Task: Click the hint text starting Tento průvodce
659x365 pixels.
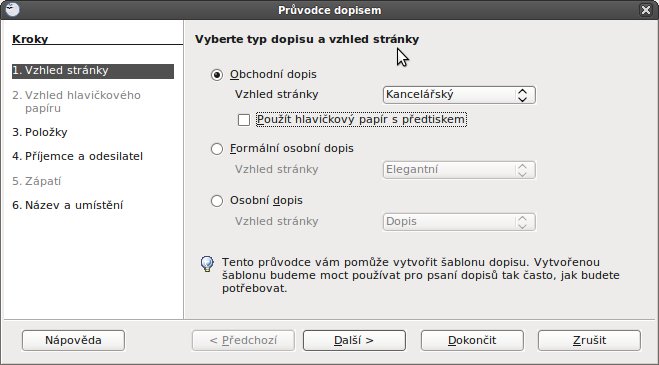Action: (421, 275)
